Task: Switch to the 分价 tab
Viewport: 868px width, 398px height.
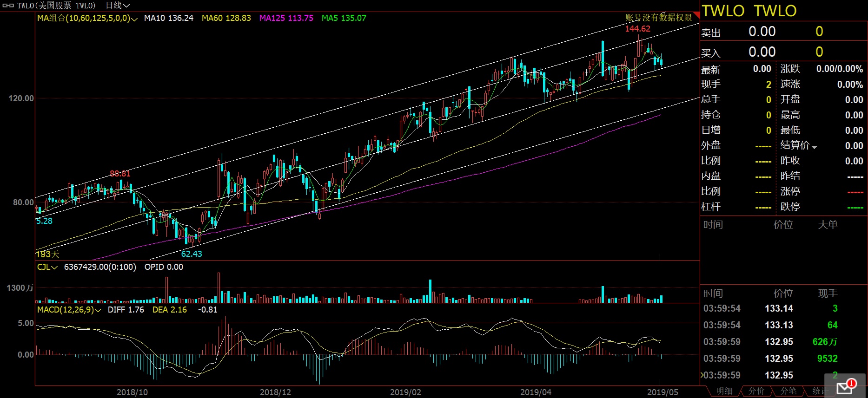Action: [x=756, y=391]
